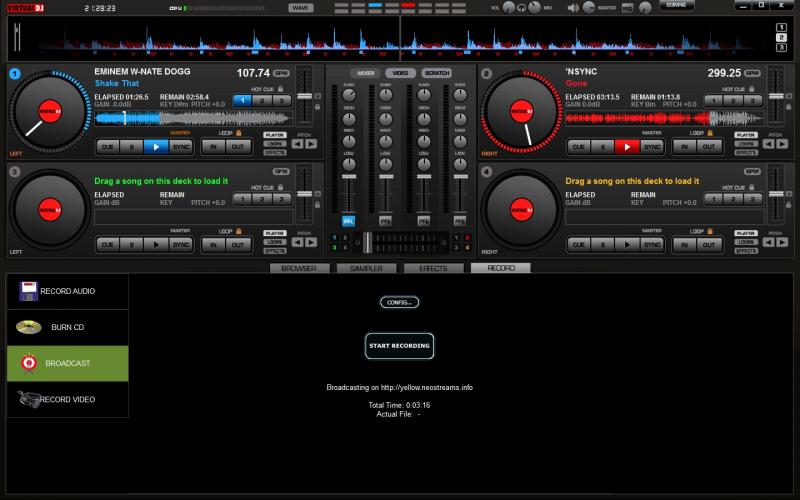
Task: Toggle BPM button on deck 2
Action: click(752, 73)
